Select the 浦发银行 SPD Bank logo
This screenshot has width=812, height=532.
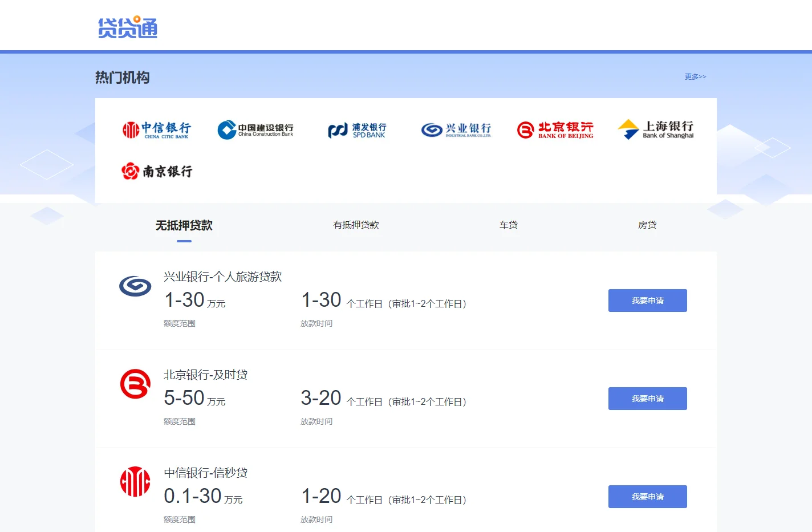[x=357, y=131]
